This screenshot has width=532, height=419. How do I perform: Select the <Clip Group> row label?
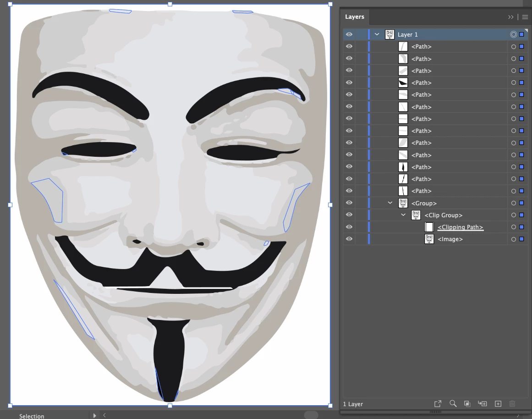pos(444,215)
